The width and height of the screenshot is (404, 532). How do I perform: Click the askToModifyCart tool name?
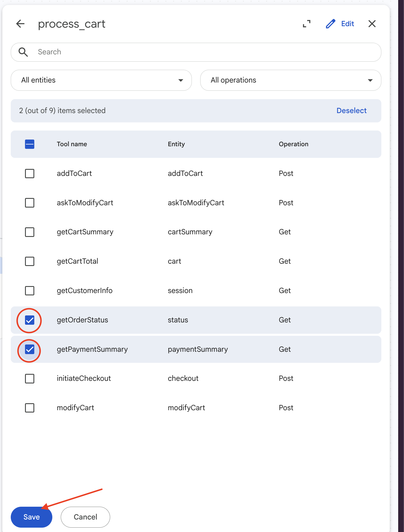[x=85, y=203]
